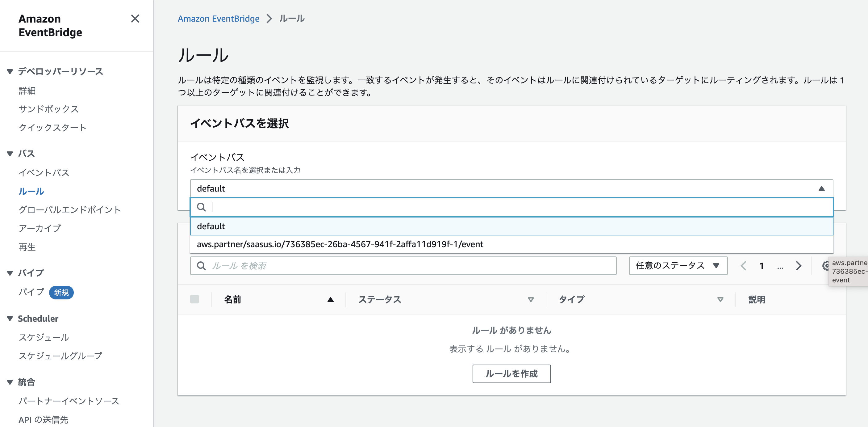Open グローバルエンドポイント page
This screenshot has width=868, height=427.
70,210
